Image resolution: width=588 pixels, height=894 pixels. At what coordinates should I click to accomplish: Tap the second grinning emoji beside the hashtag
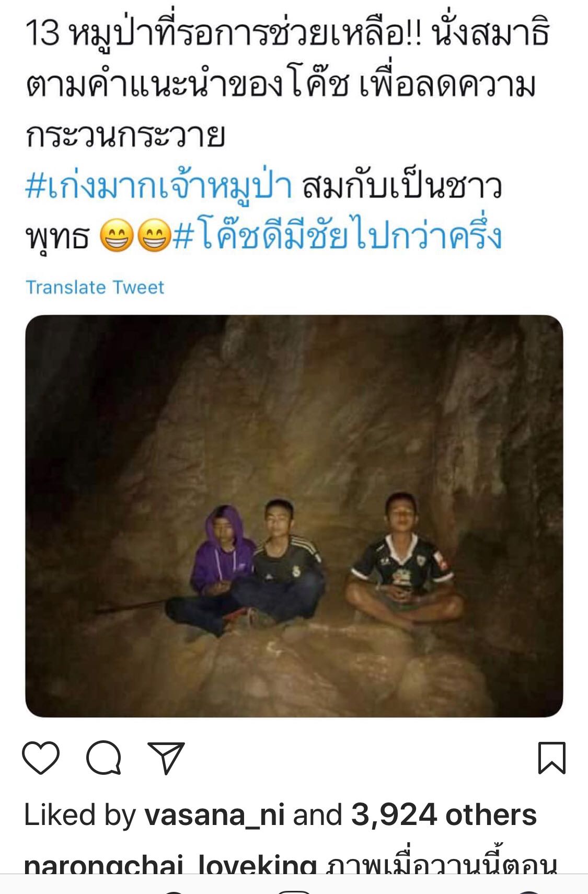pos(154,236)
